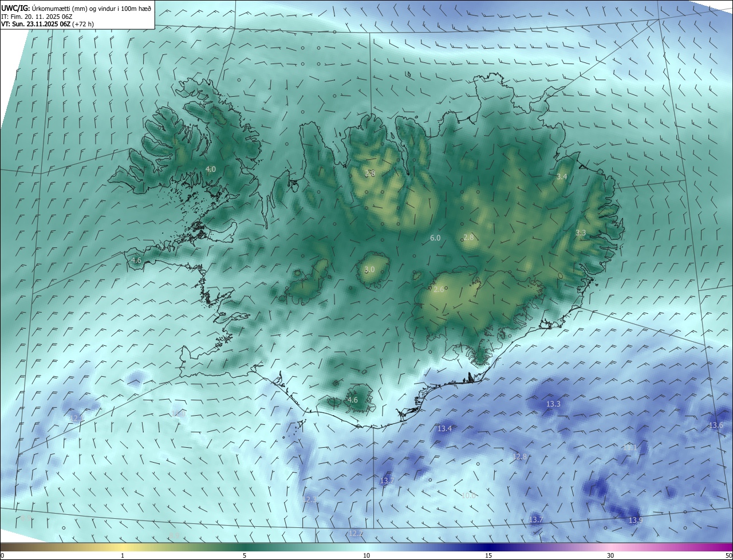Click the 2.6 value label on Vatnajökull glacier

(x=439, y=290)
